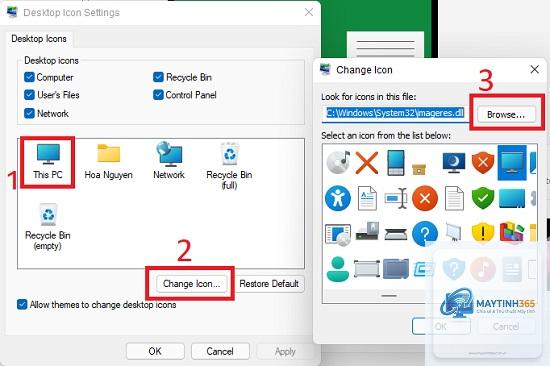Choose the small brown archive box icon

coord(419,169)
